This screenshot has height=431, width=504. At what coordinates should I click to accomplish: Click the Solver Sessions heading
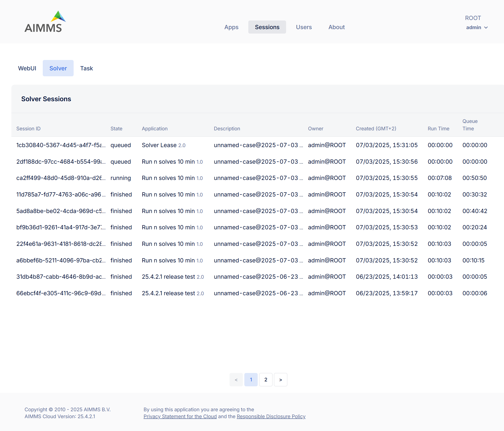click(46, 99)
